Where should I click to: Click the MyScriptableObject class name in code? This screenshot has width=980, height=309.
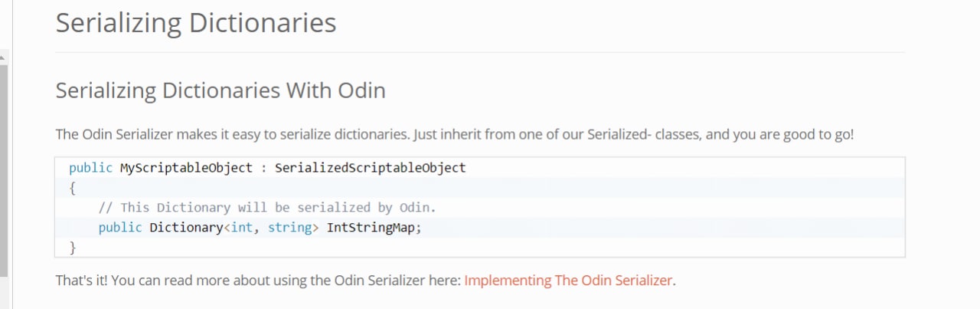coord(186,167)
